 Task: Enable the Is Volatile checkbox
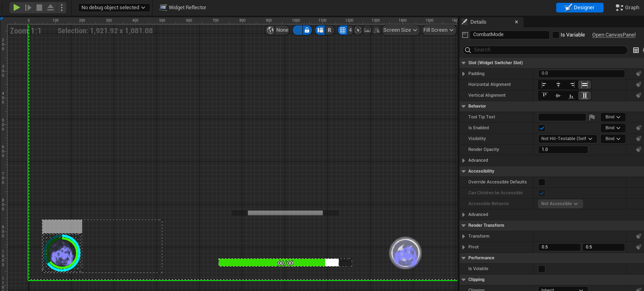pyautogui.click(x=542, y=269)
